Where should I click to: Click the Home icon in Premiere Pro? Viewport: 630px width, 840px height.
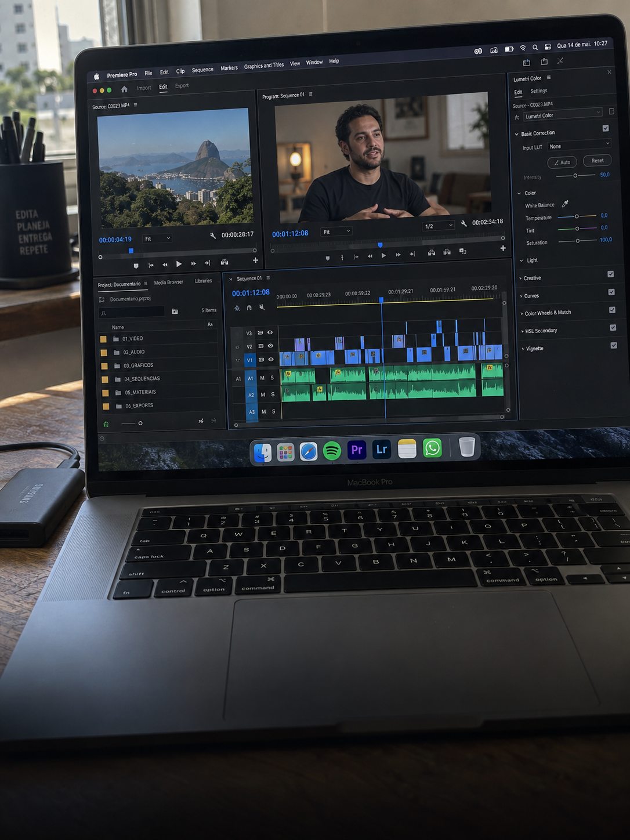[x=124, y=89]
